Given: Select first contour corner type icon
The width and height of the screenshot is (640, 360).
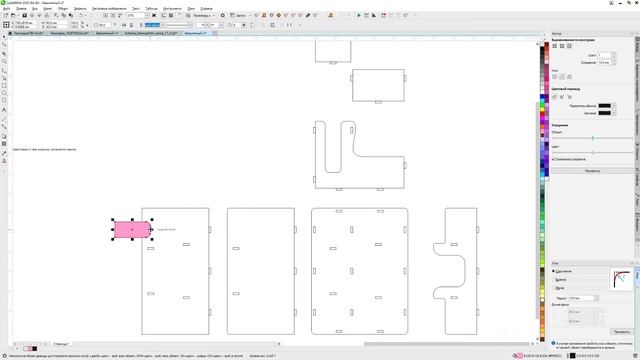Looking at the screenshot, I should (555, 77).
